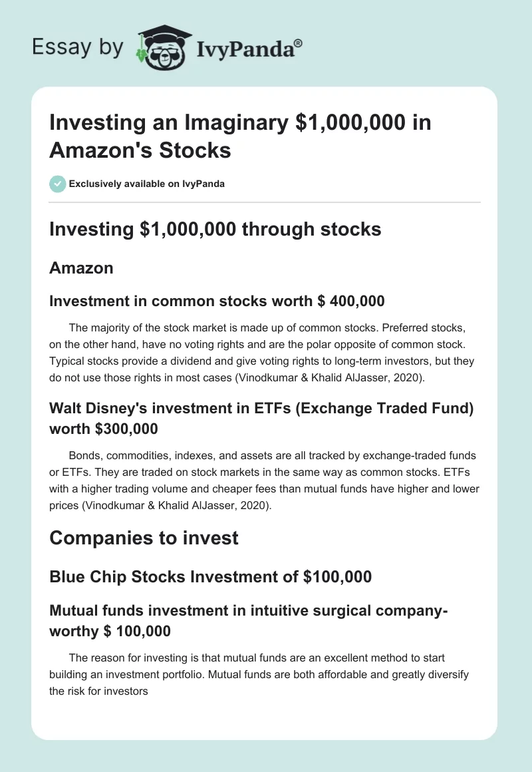This screenshot has height=772, width=532.
Task: Click "Blue Chip Stocks Investment of $100,000" heading
Action: coord(210,577)
